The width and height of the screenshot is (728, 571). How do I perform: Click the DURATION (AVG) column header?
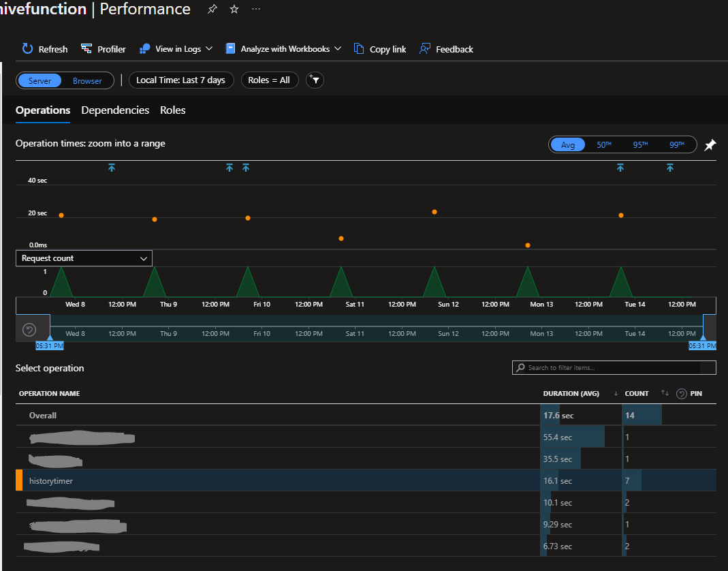[x=571, y=394]
